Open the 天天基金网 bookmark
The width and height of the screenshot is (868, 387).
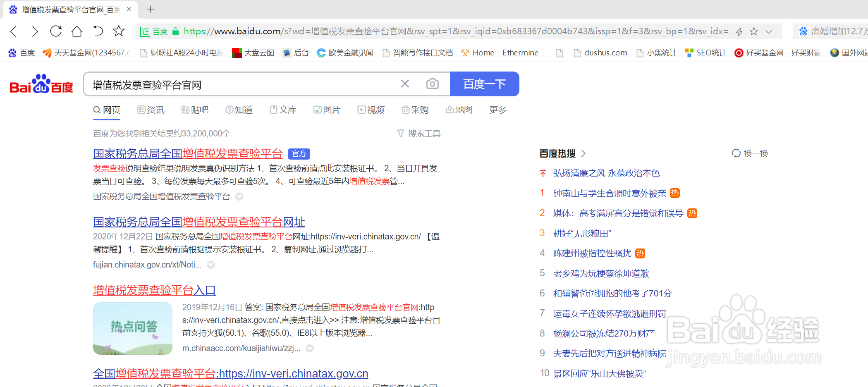coord(86,53)
